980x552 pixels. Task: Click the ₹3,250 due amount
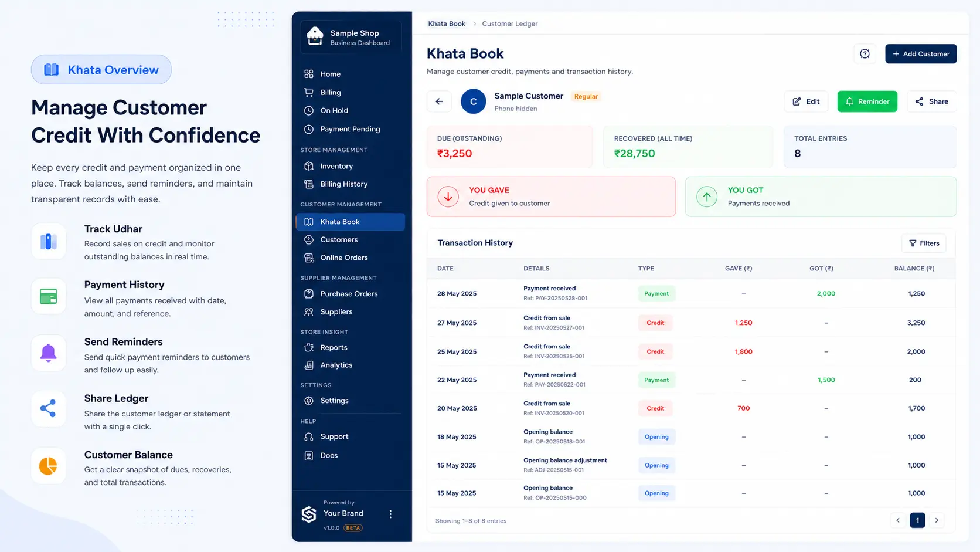click(x=454, y=154)
